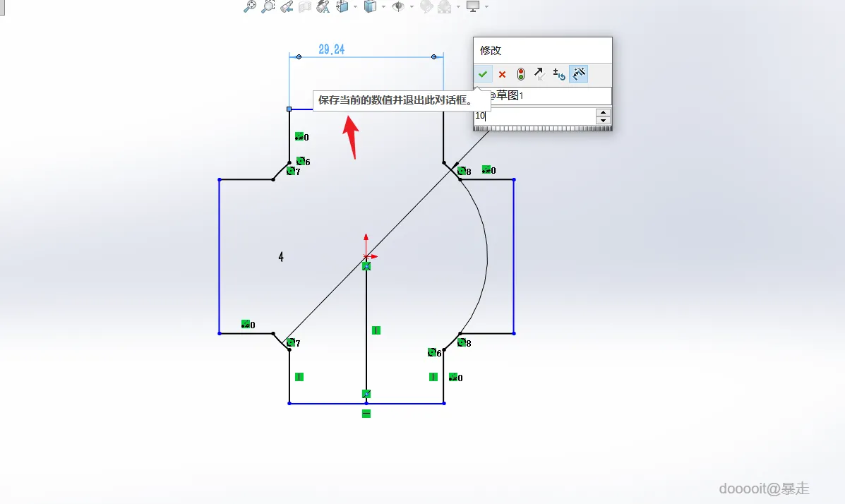845x504 pixels.
Task: Click the thumbwheel under the value field
Action: (543, 128)
